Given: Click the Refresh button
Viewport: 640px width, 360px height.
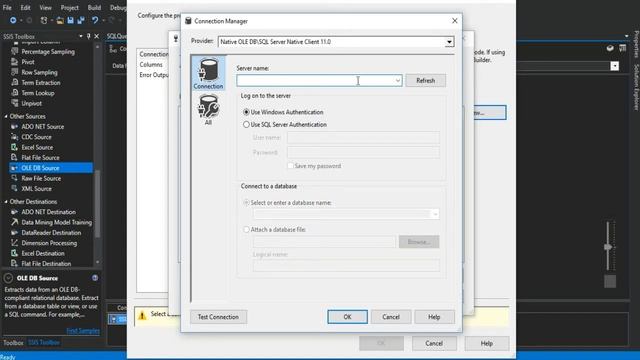Looking at the screenshot, I should point(425,80).
